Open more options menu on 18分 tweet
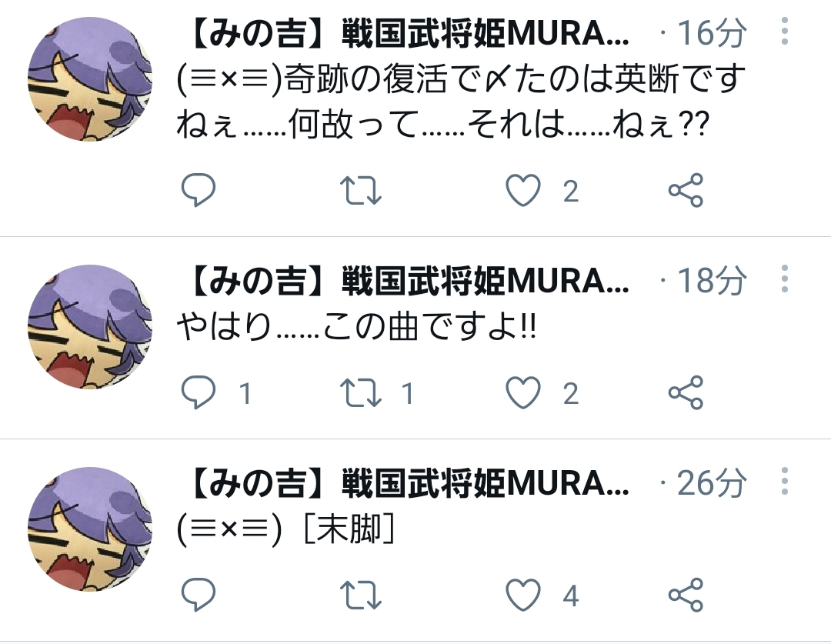Screen dimensions: 831x644 point(785,279)
